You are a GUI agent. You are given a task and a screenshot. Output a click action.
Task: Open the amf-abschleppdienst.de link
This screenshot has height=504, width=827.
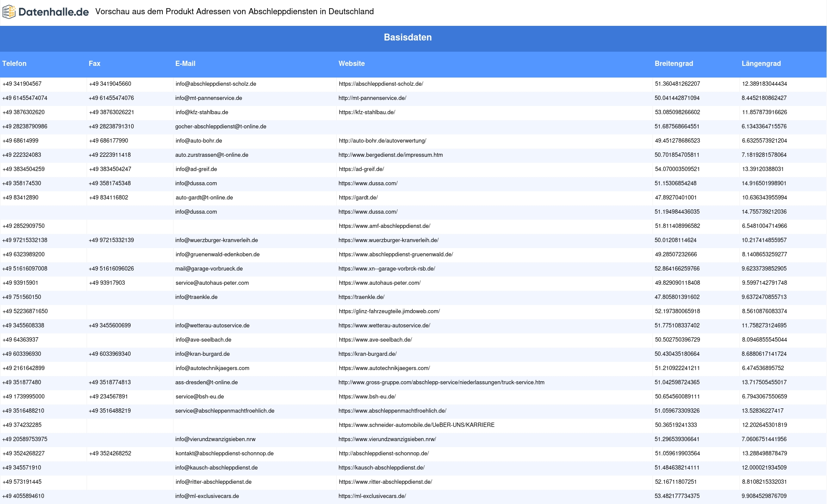pyautogui.click(x=385, y=226)
